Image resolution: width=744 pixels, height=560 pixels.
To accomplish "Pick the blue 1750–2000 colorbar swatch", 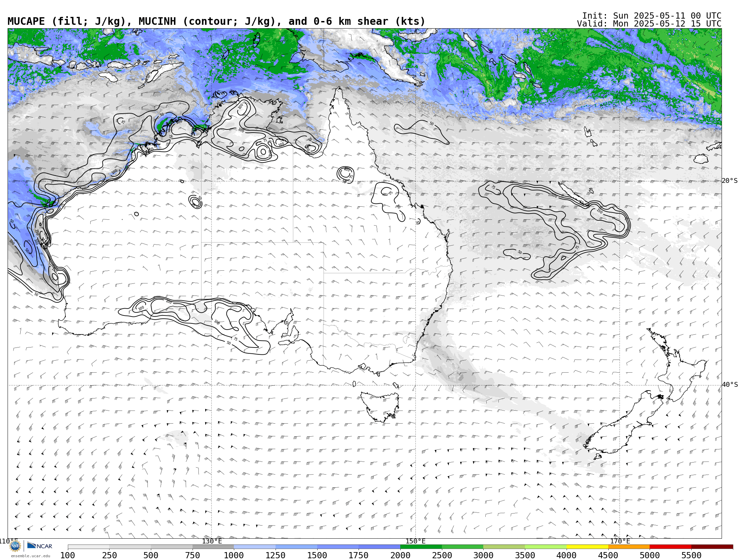I will 379,547.
